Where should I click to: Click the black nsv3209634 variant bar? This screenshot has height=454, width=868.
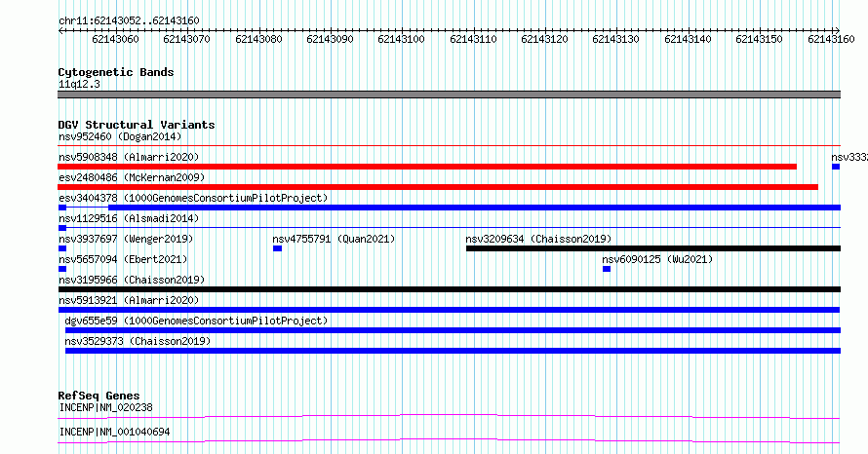(x=653, y=248)
